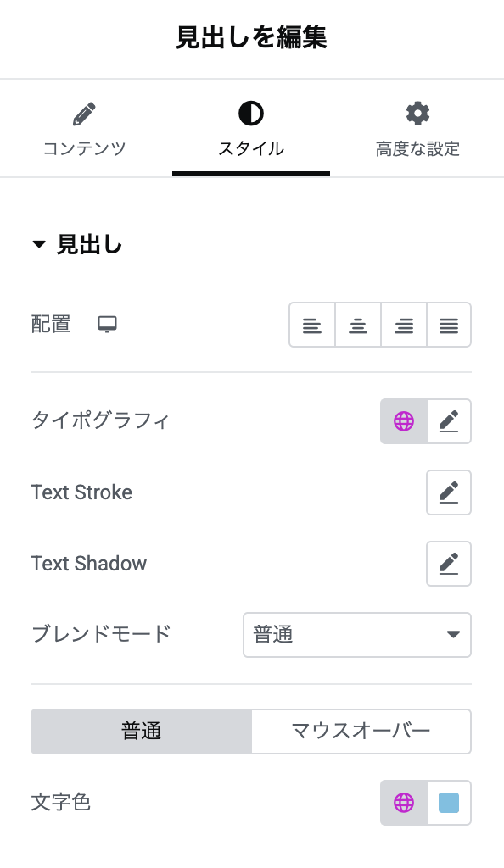Collapse the 見出し section triangle
The image size is (504, 868).
click(39, 244)
